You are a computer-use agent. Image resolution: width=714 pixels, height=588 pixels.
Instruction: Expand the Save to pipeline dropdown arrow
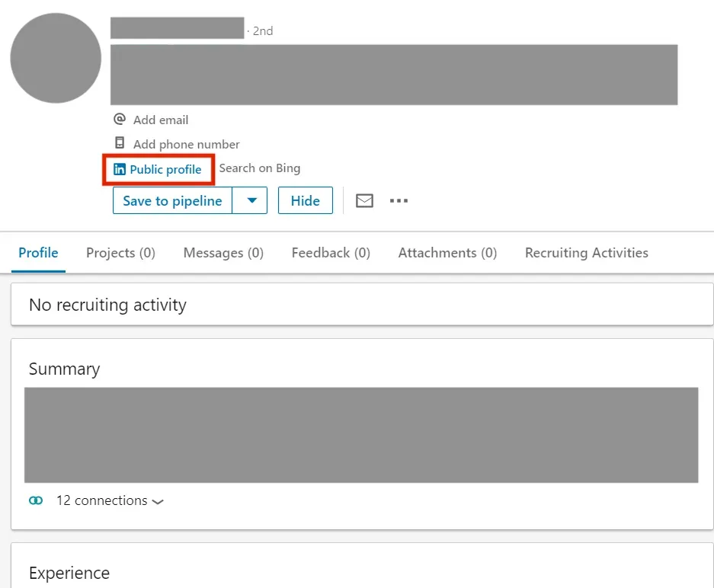pyautogui.click(x=251, y=200)
